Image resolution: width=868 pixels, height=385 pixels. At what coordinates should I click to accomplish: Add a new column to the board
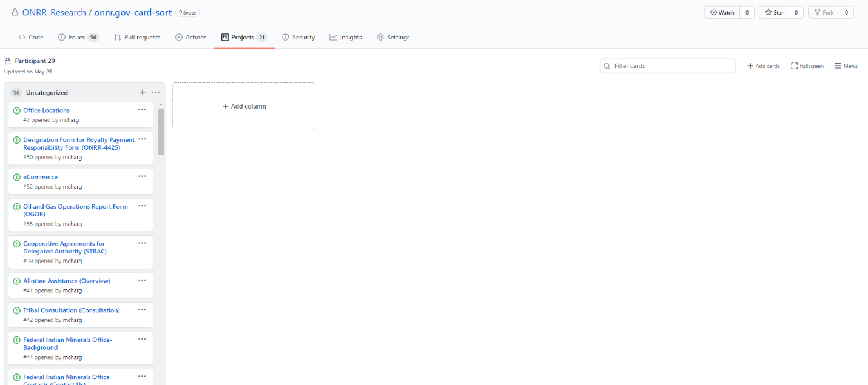[244, 106]
